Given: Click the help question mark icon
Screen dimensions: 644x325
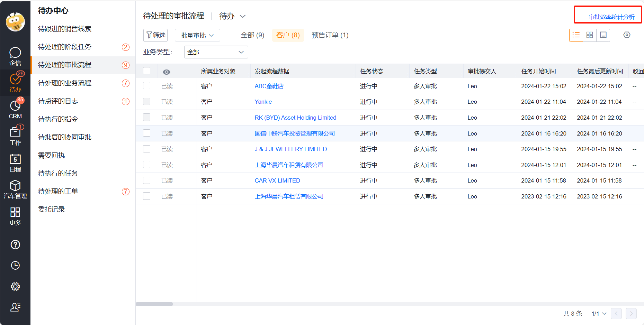Looking at the screenshot, I should [15, 245].
